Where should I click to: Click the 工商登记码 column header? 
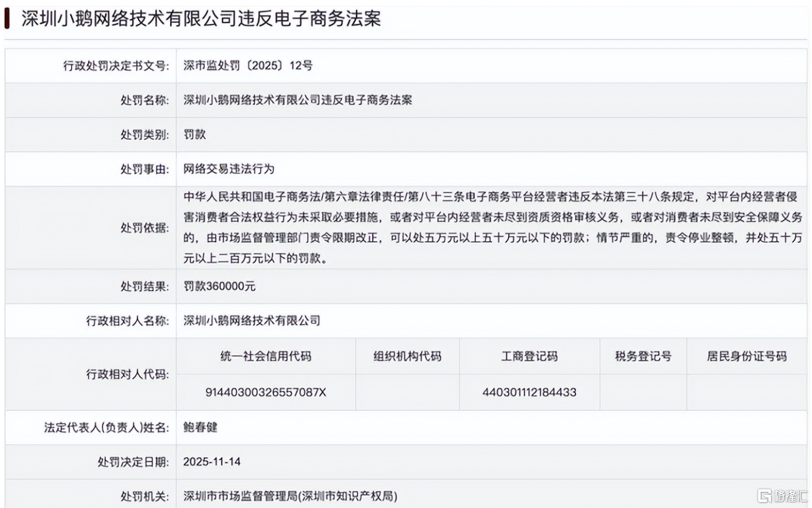pos(529,356)
